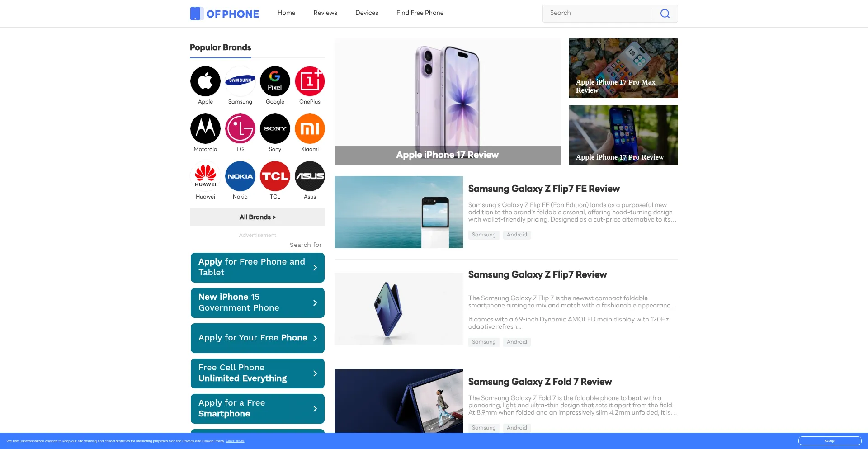Viewport: 868px width, 449px height.
Task: Select the Huawei brand logo
Action: [205, 176]
